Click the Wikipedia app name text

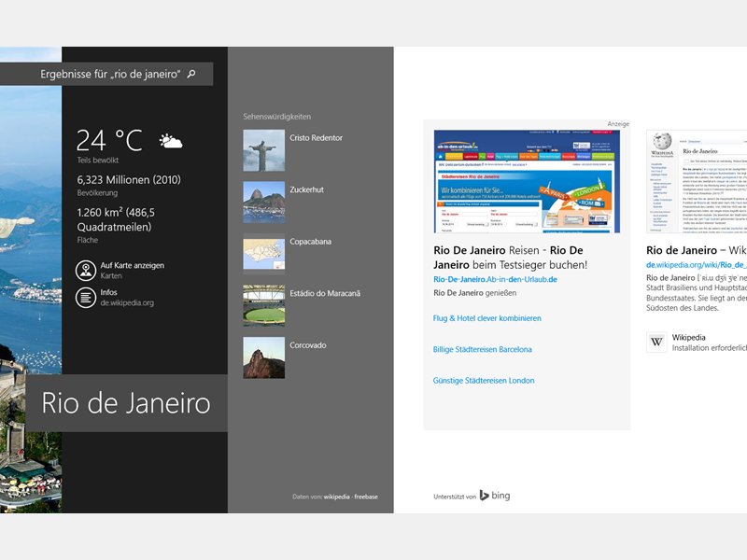point(688,337)
